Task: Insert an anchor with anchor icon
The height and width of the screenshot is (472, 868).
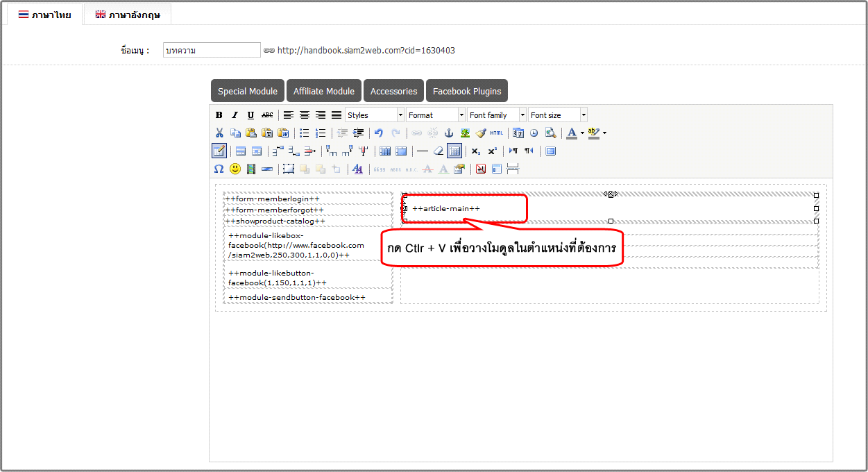Action: point(449,133)
